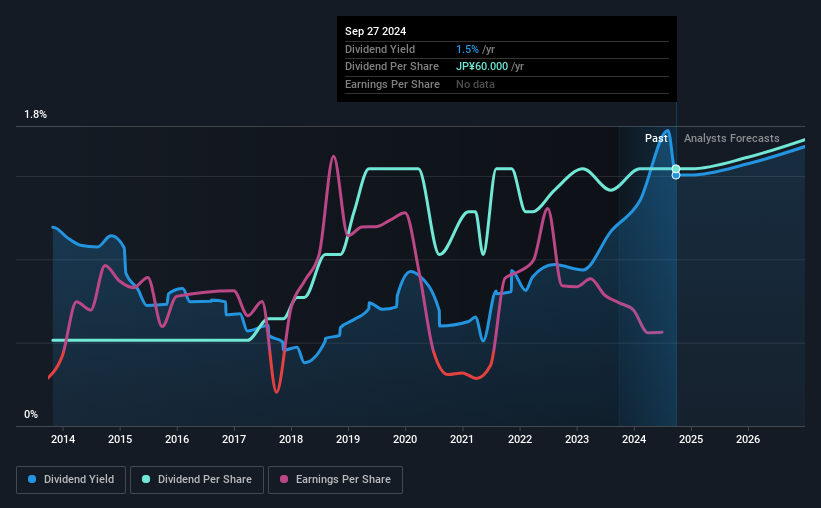Click the 2025 x-axis label
This screenshot has height=508, width=821.
click(691, 439)
